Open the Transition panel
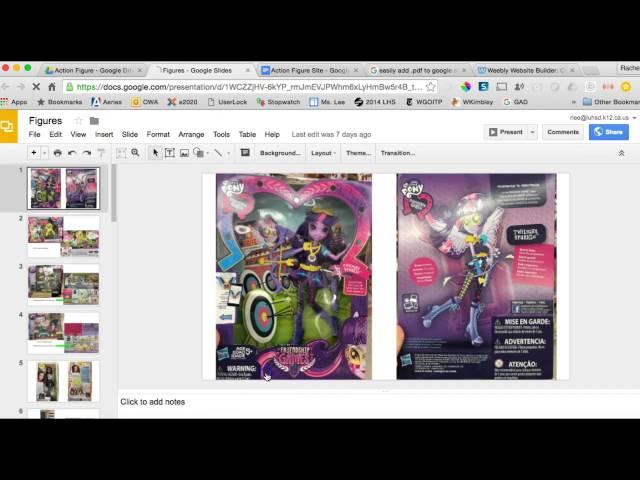 (398, 153)
